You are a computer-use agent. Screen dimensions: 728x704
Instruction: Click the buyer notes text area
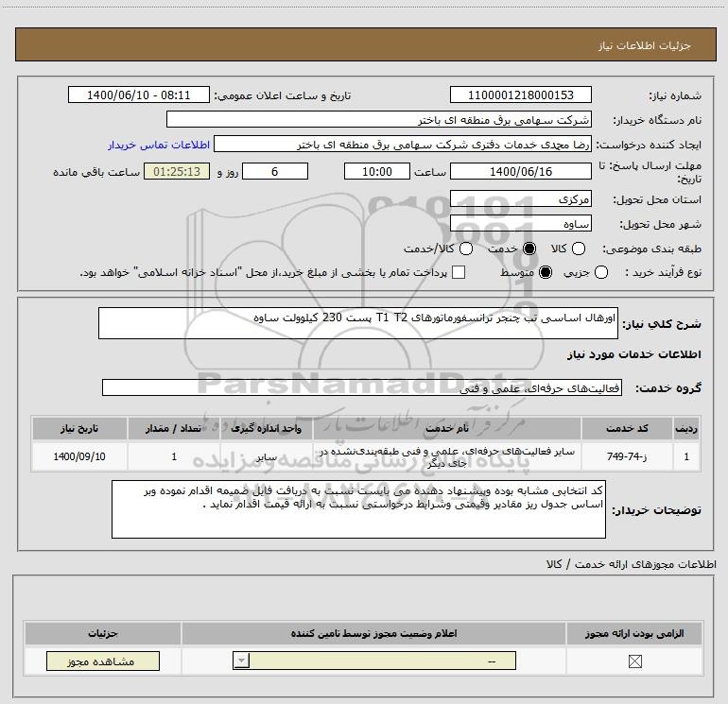coord(358,509)
